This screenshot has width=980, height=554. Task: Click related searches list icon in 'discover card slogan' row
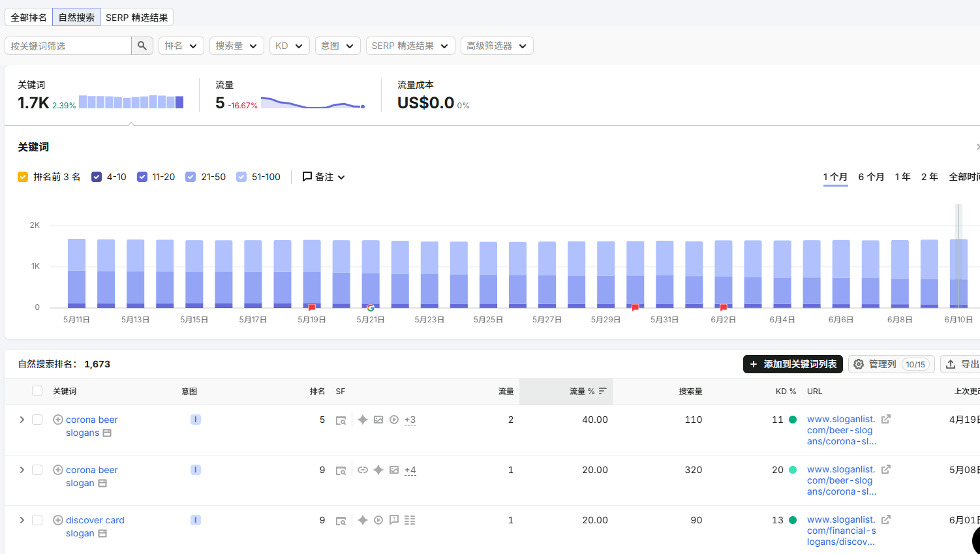point(410,520)
